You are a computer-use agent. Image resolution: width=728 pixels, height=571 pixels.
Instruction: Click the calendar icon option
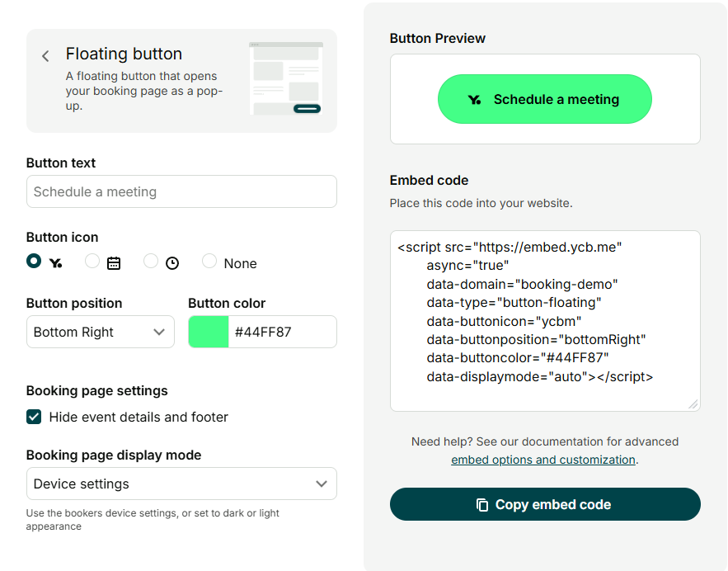click(x=114, y=263)
